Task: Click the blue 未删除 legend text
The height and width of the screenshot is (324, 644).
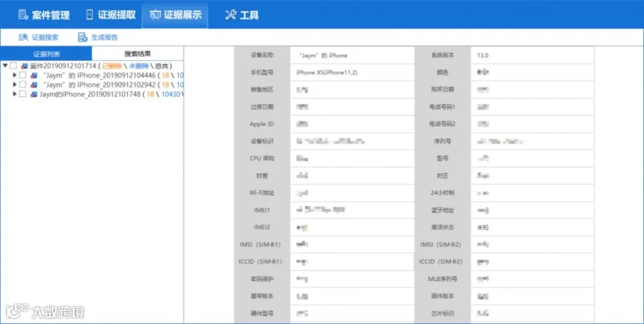Action: click(x=139, y=66)
